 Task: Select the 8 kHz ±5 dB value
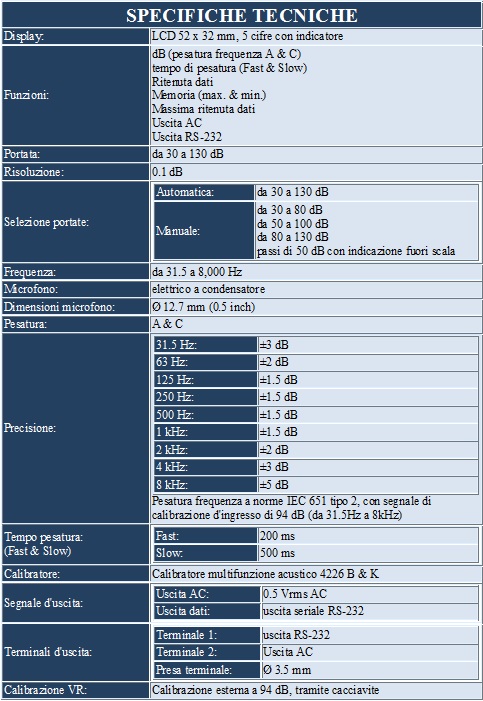(x=274, y=485)
